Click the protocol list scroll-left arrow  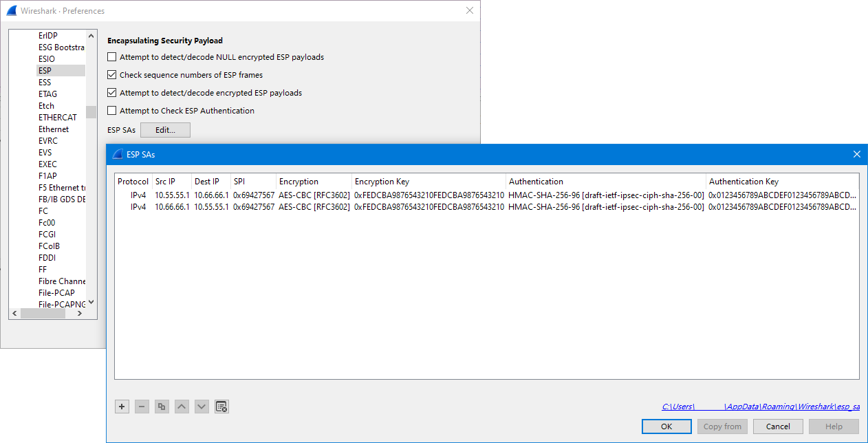[14, 313]
